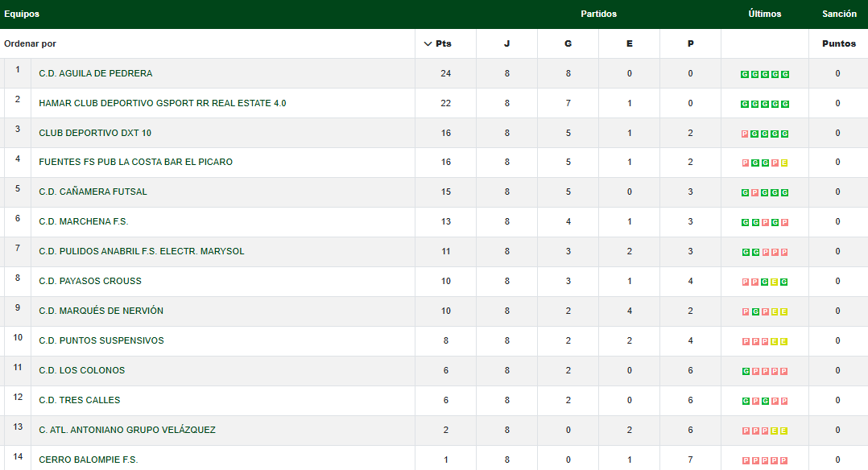Click the green G badge in C.D. Los Colonos row

[x=745, y=372]
